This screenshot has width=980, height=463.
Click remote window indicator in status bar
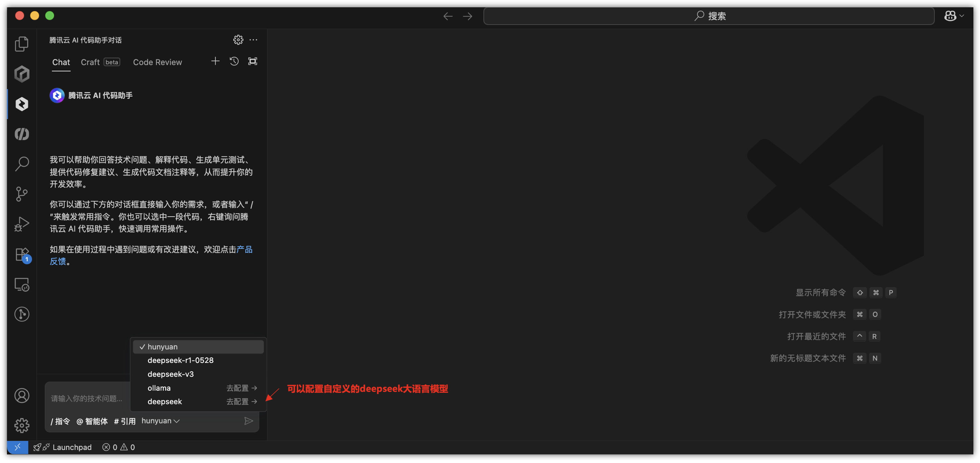pyautogui.click(x=18, y=447)
